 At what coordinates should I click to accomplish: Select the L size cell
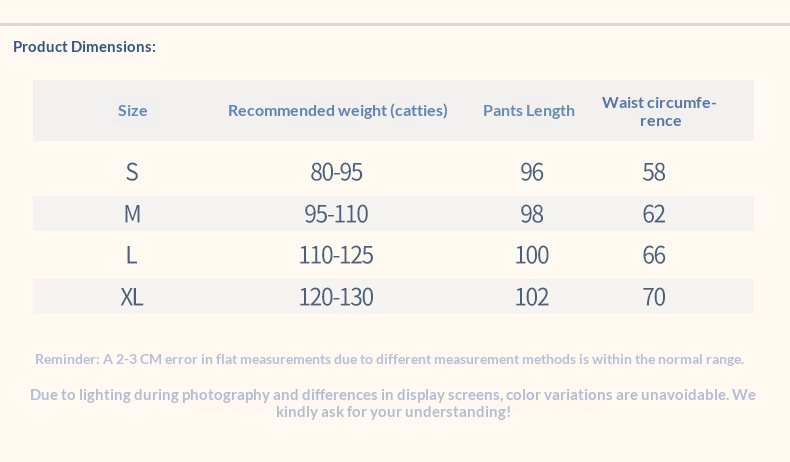(x=132, y=255)
